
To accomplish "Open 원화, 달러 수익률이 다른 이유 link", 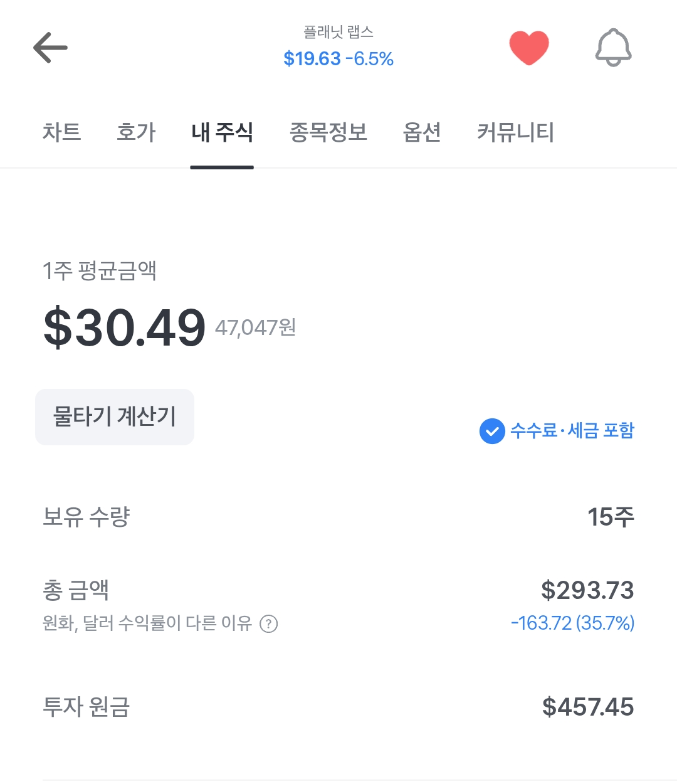I will [147, 623].
